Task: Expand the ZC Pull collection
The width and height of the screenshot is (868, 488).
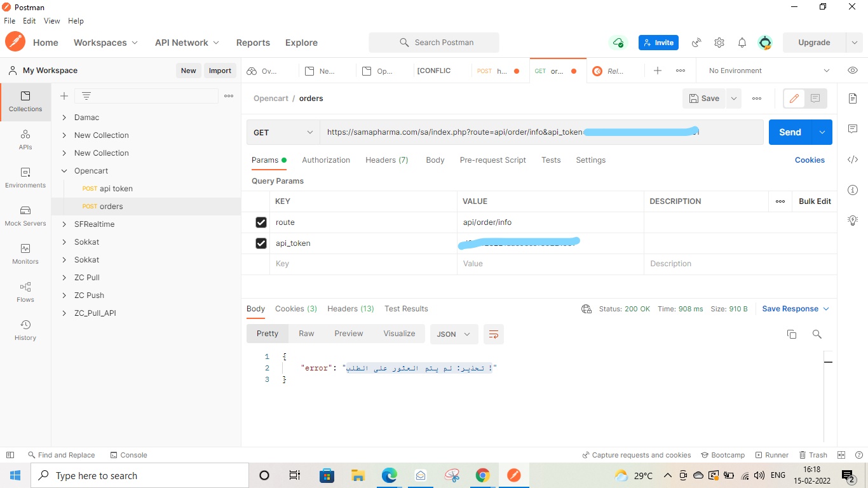Action: [64, 278]
